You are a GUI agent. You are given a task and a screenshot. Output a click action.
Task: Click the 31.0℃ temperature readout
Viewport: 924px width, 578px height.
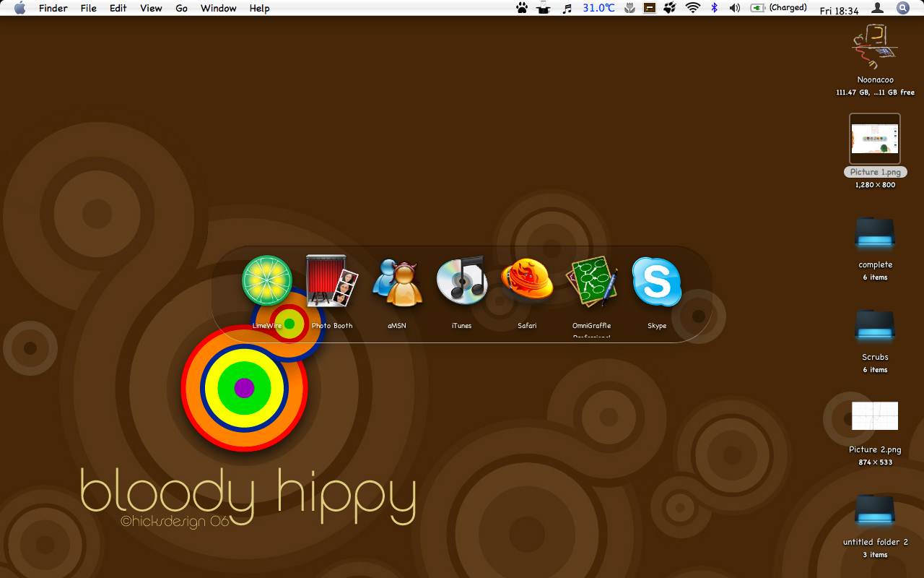click(x=599, y=8)
